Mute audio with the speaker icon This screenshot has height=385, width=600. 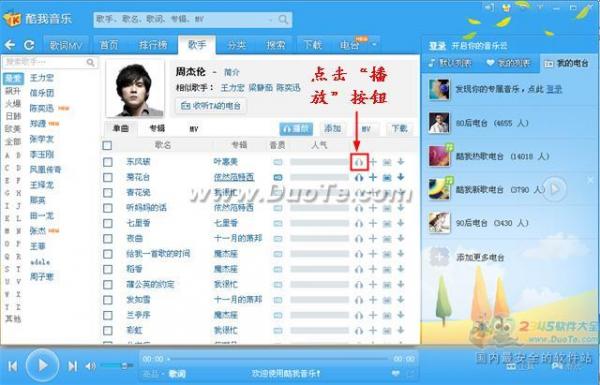tap(90, 366)
